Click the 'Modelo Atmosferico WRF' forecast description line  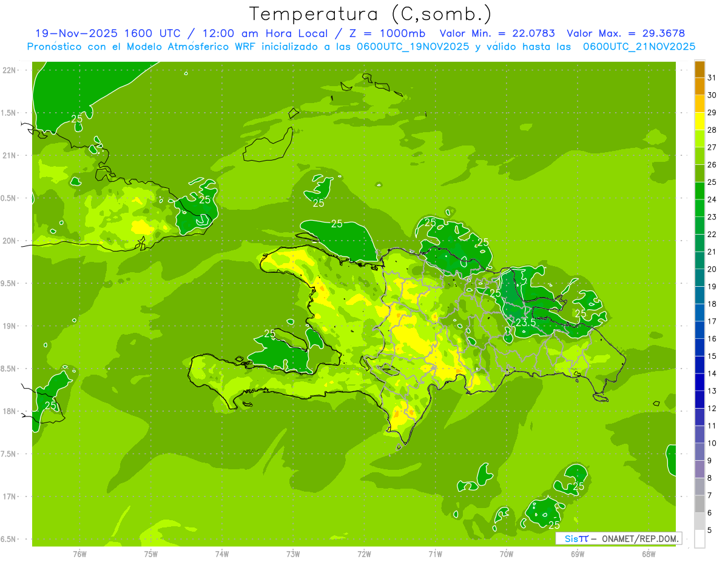tap(361, 47)
